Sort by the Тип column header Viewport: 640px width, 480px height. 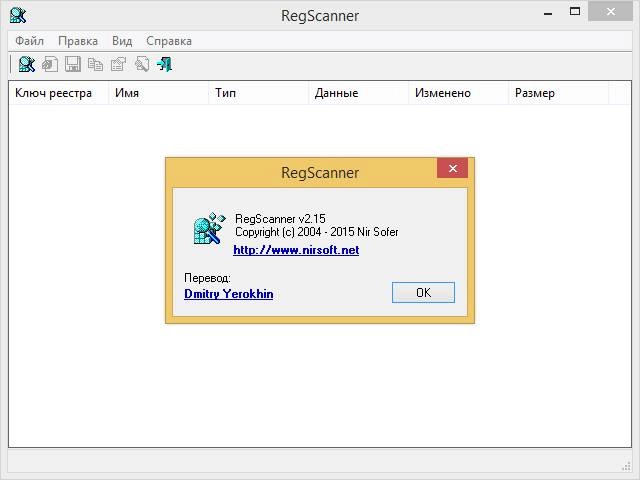[x=258, y=93]
